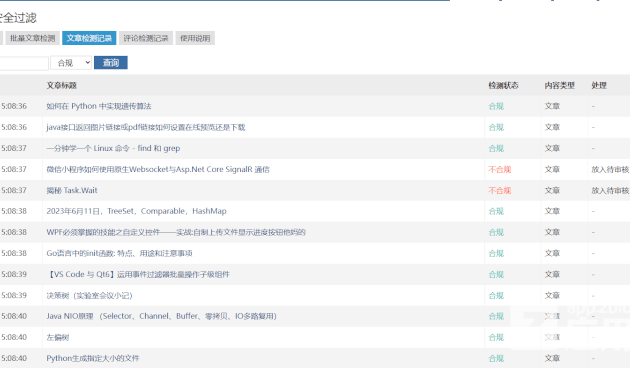Click 合规 status of the WPF自定义控件 row
The height and width of the screenshot is (368, 630).
pos(496,232)
